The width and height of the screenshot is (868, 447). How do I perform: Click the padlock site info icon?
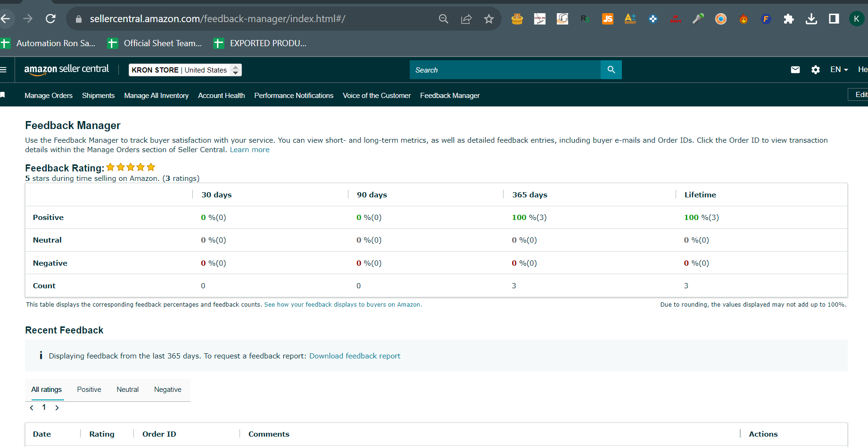pos(79,19)
